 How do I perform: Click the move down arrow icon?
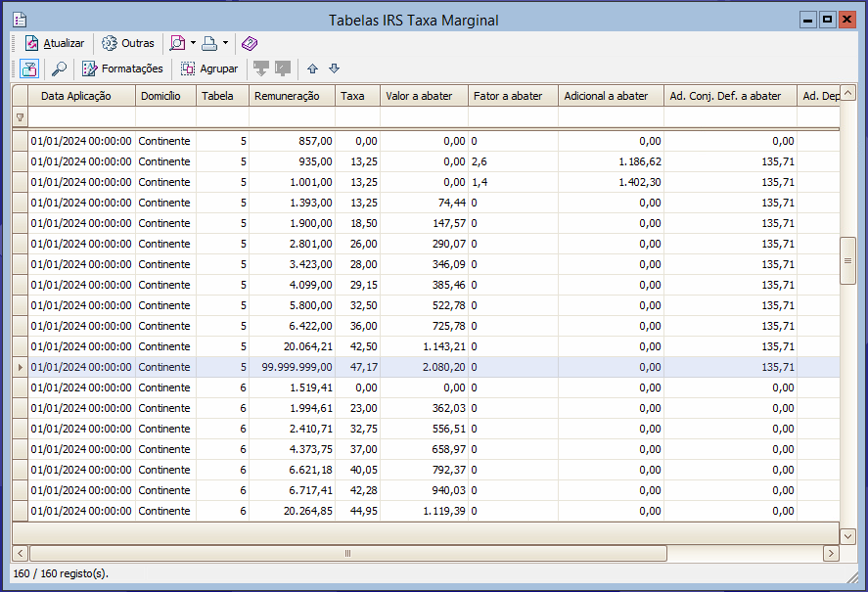(x=334, y=68)
